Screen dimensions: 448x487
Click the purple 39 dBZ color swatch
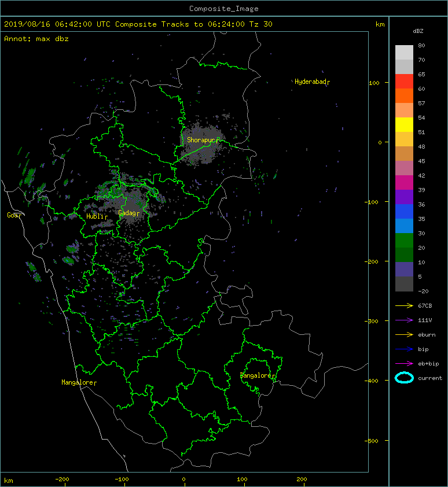point(404,197)
